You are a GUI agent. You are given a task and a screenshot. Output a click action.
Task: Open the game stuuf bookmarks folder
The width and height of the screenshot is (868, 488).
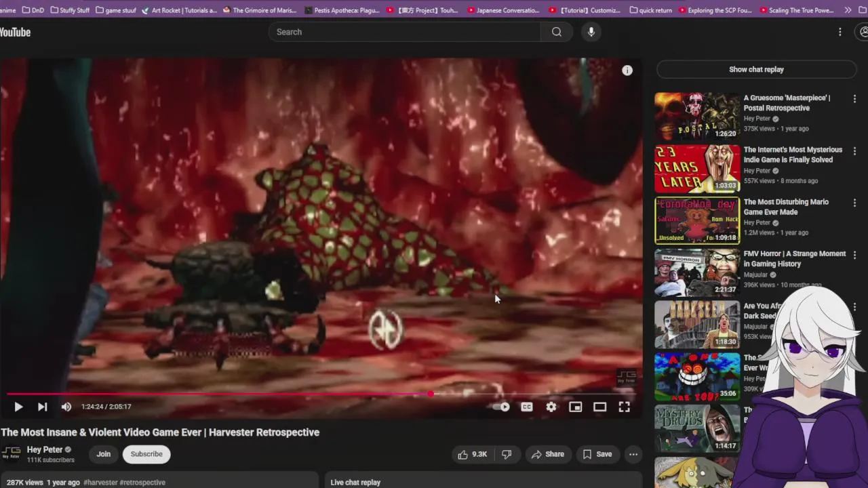pyautogui.click(x=116, y=10)
